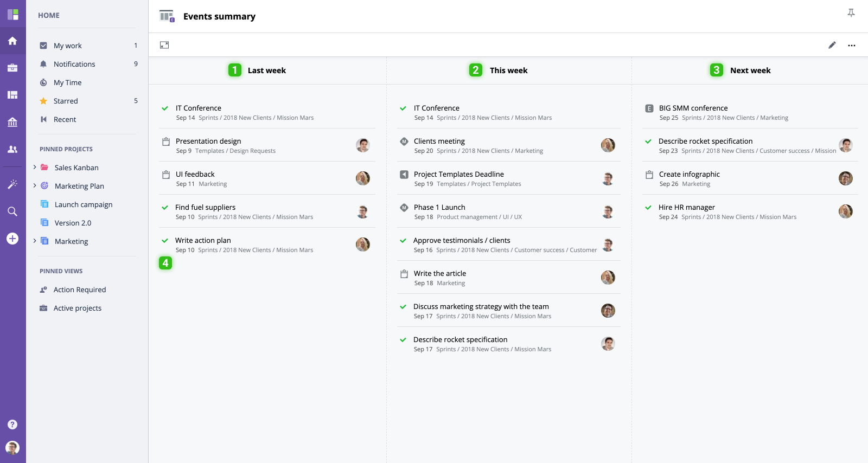
Task: Click the Next week column header
Action: 750,70
